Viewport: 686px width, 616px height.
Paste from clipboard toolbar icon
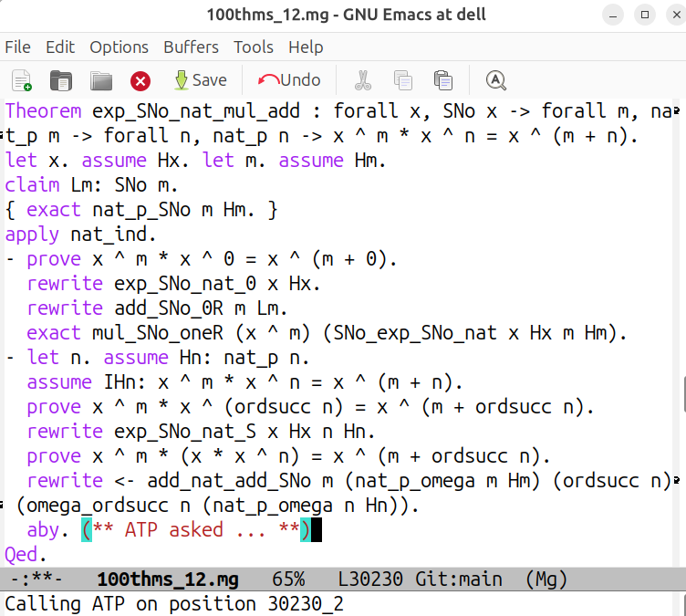443,80
